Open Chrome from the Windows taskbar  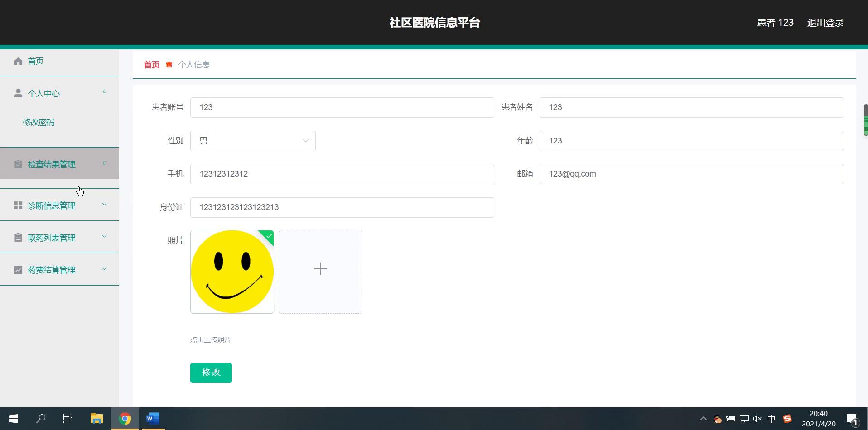pyautogui.click(x=125, y=419)
